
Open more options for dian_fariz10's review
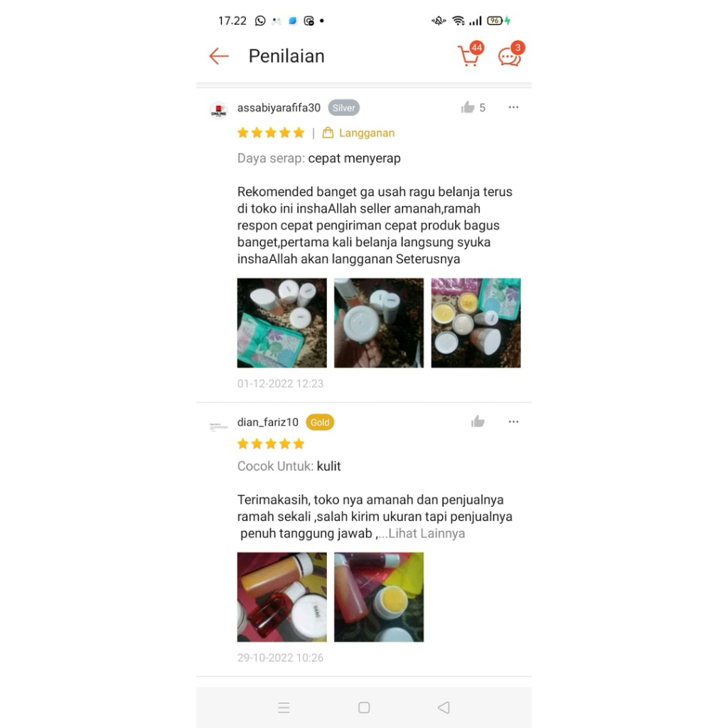513,422
